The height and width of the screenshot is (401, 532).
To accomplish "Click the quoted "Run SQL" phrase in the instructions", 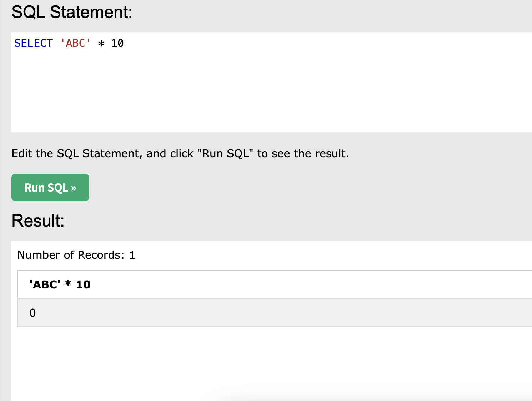I will pyautogui.click(x=225, y=153).
